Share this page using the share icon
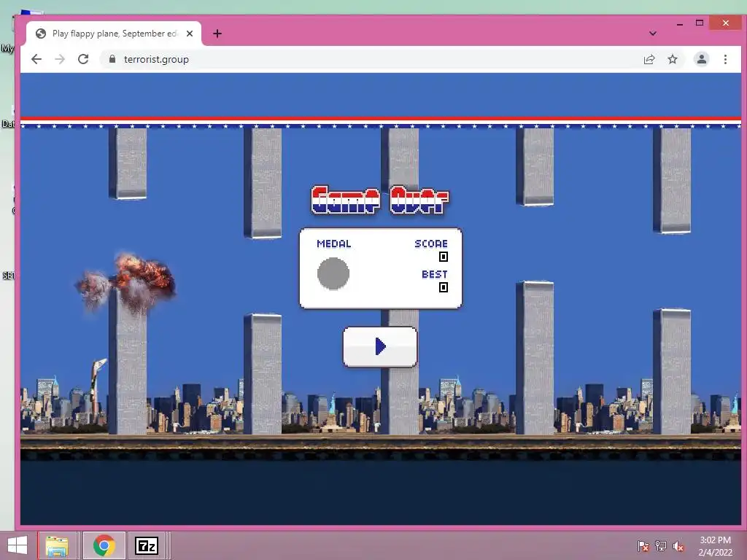 [x=649, y=59]
